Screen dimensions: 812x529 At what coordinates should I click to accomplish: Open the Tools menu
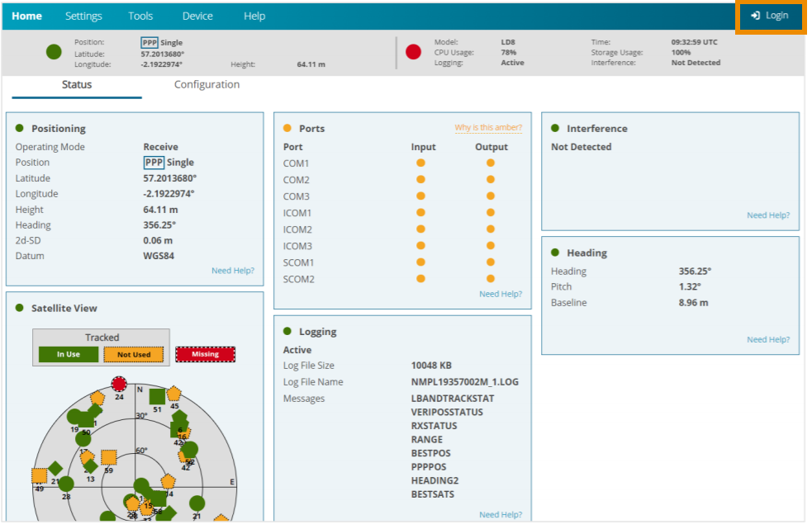[140, 16]
